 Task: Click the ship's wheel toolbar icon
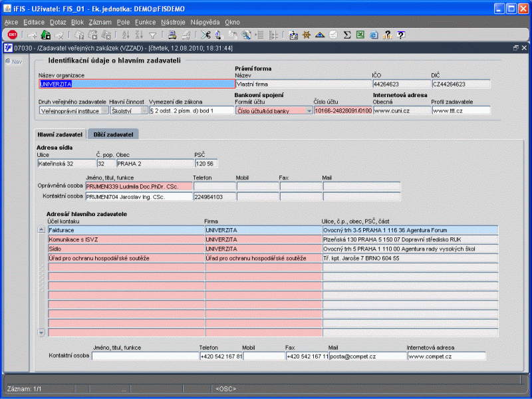point(307,35)
